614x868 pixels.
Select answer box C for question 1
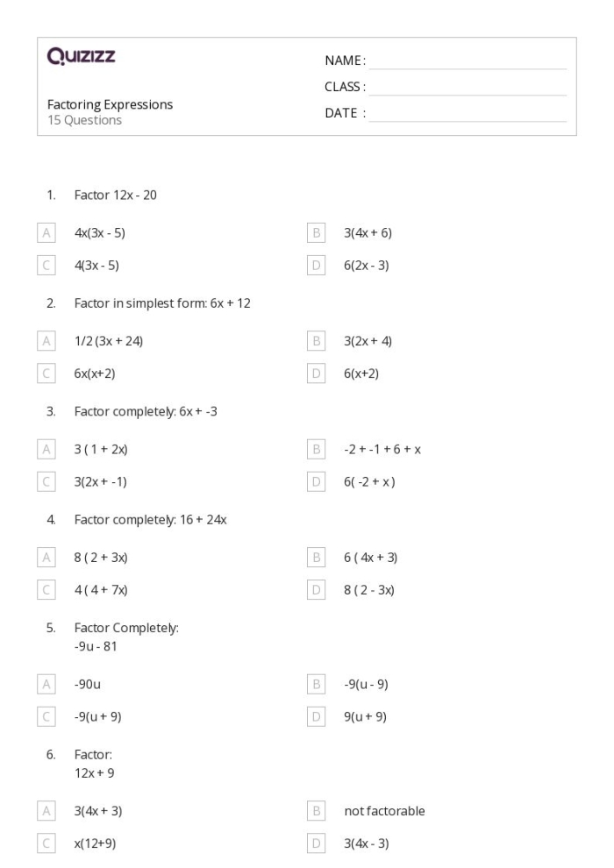tap(46, 266)
